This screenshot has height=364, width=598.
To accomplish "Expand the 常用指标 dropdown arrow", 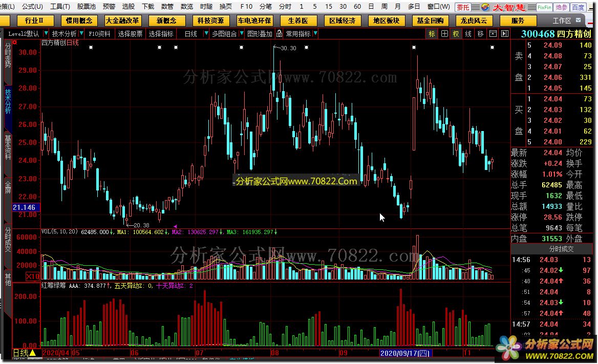I will (x=315, y=34).
